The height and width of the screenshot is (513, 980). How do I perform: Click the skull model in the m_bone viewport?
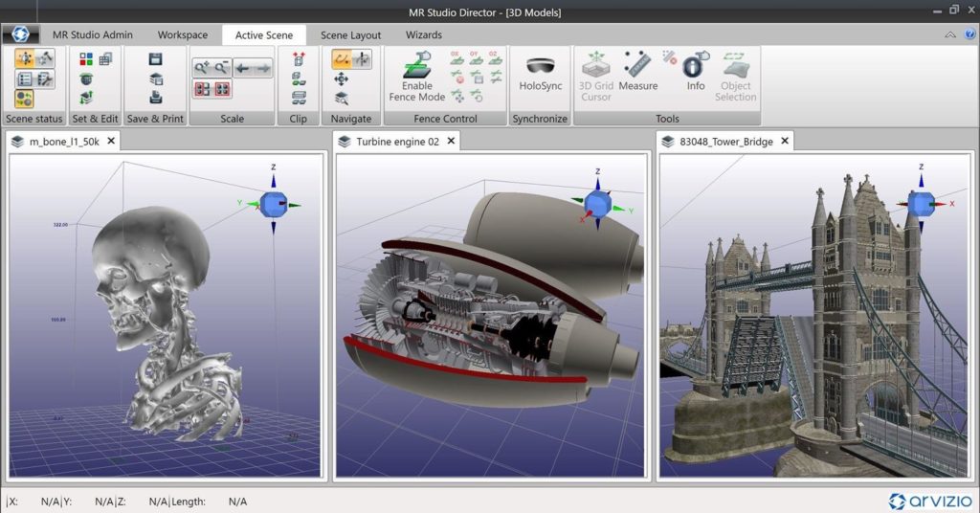[166, 322]
